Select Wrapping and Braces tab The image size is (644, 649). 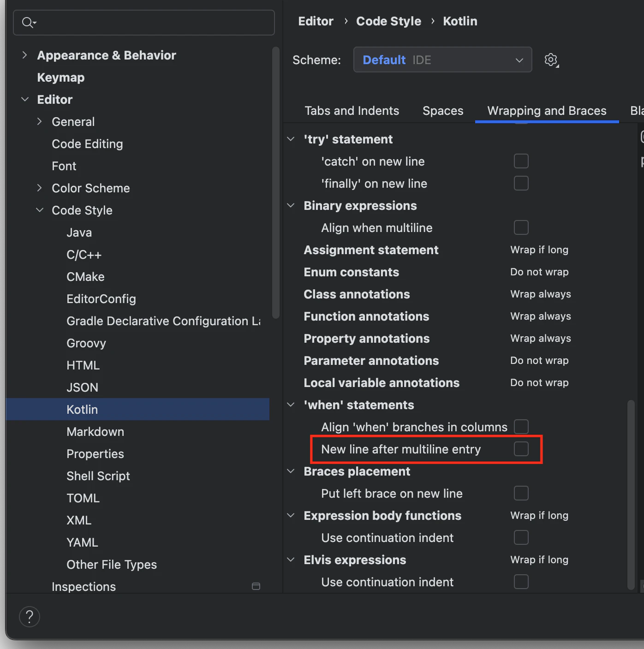coord(547,111)
